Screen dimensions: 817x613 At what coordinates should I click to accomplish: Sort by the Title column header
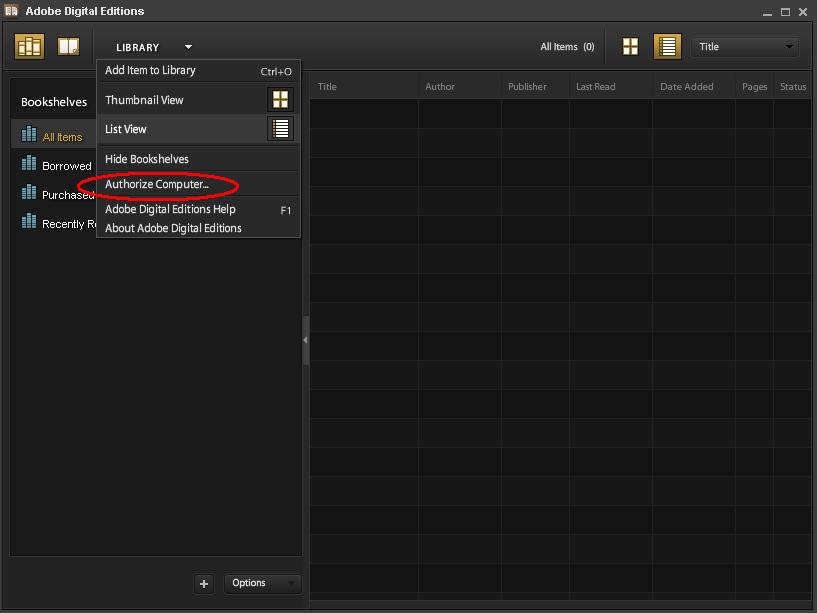point(364,87)
